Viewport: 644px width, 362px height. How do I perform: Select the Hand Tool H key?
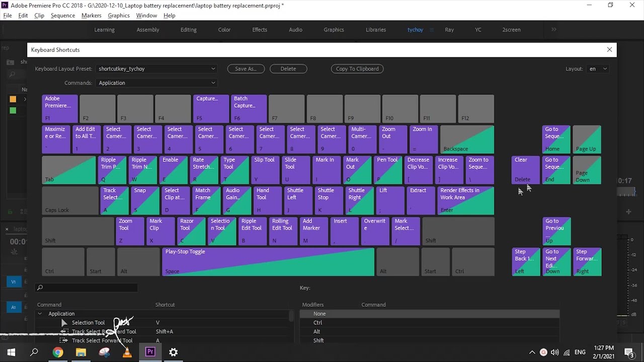[x=268, y=201]
